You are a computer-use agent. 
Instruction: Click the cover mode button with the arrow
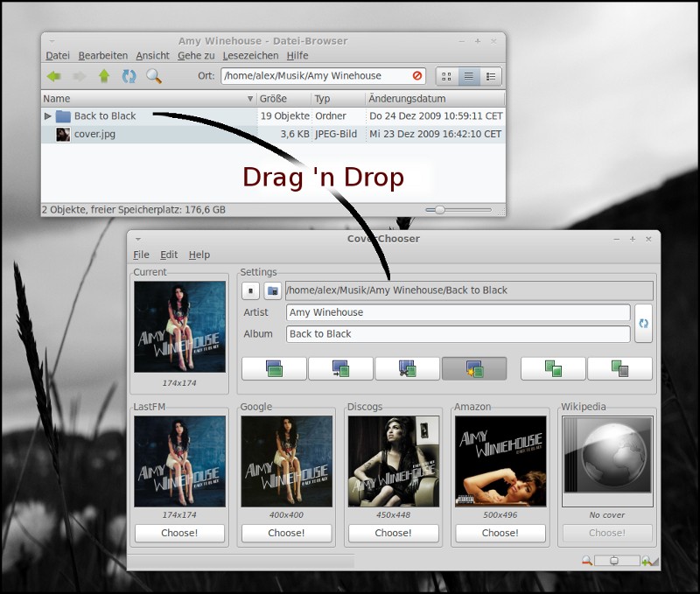340,368
